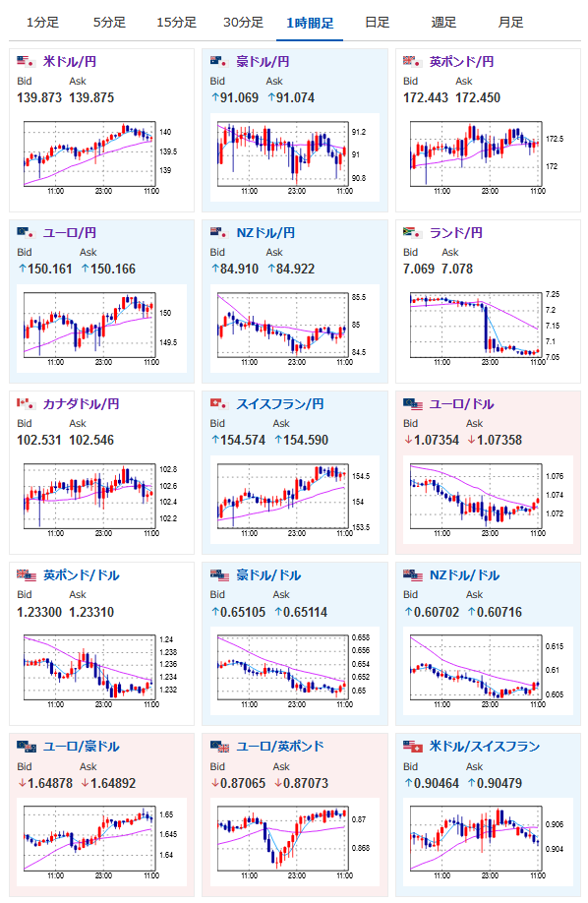Open the ユーロ/円 currency pair link
588x903 pixels.
(x=70, y=233)
